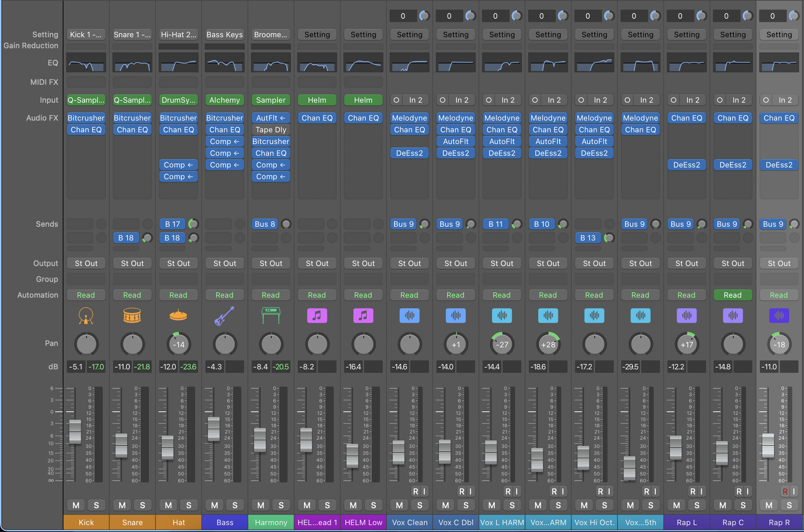
Task: Click the Vox Clean waveform track icon
Action: (409, 316)
